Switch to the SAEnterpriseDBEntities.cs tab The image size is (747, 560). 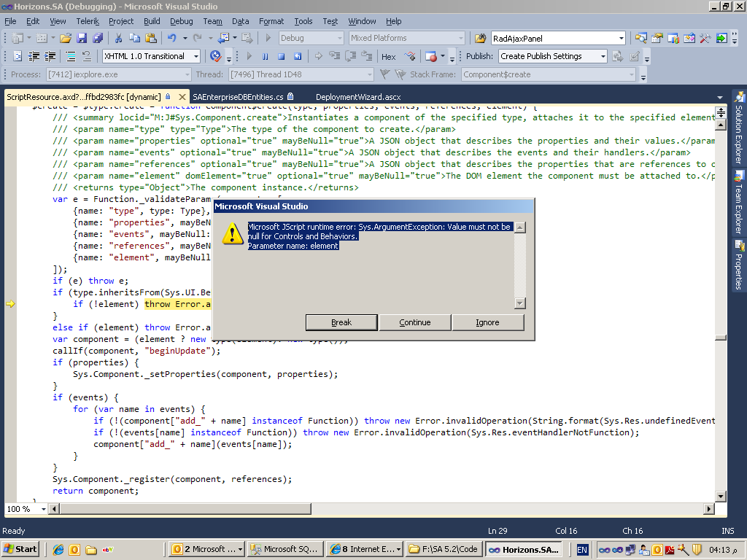239,96
